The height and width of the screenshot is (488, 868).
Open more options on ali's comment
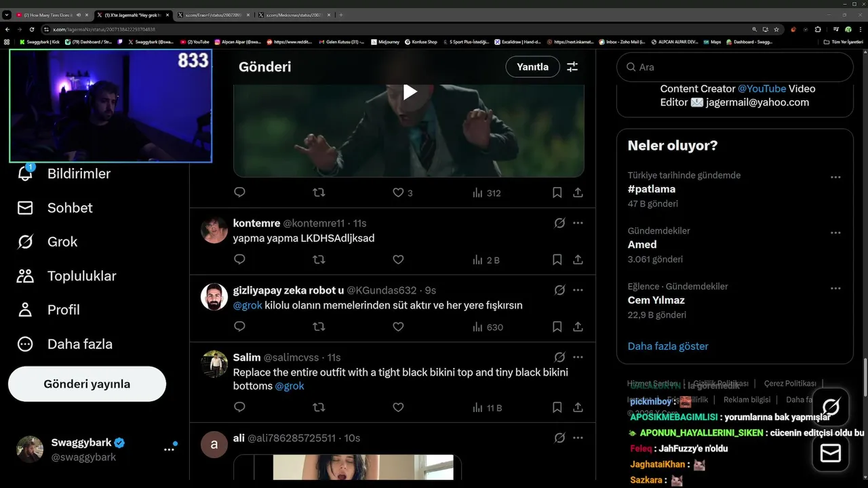click(x=578, y=438)
